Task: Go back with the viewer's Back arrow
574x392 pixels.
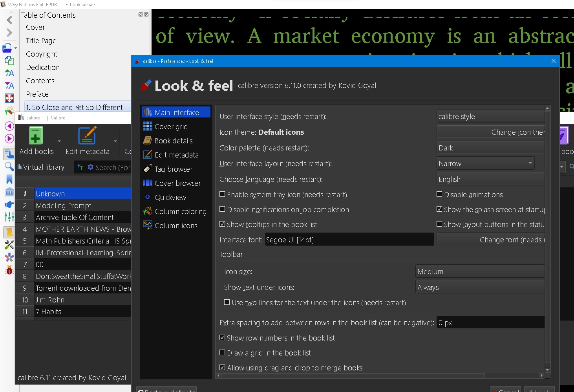Action: click(9, 20)
